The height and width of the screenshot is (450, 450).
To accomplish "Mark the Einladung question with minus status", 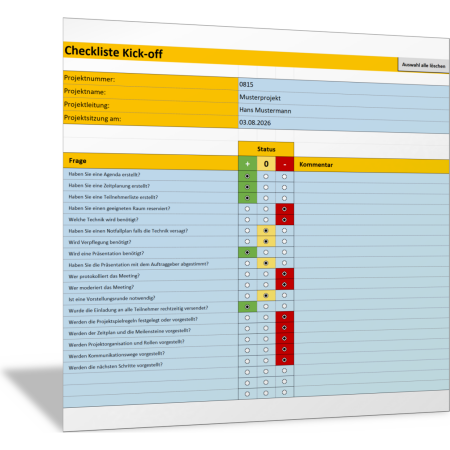I will [284, 306].
